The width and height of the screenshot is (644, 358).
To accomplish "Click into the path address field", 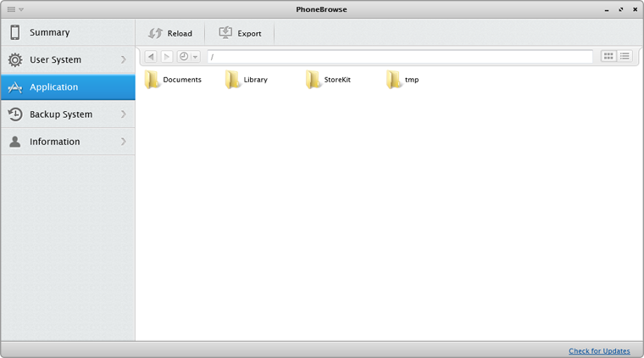I will click(x=400, y=57).
